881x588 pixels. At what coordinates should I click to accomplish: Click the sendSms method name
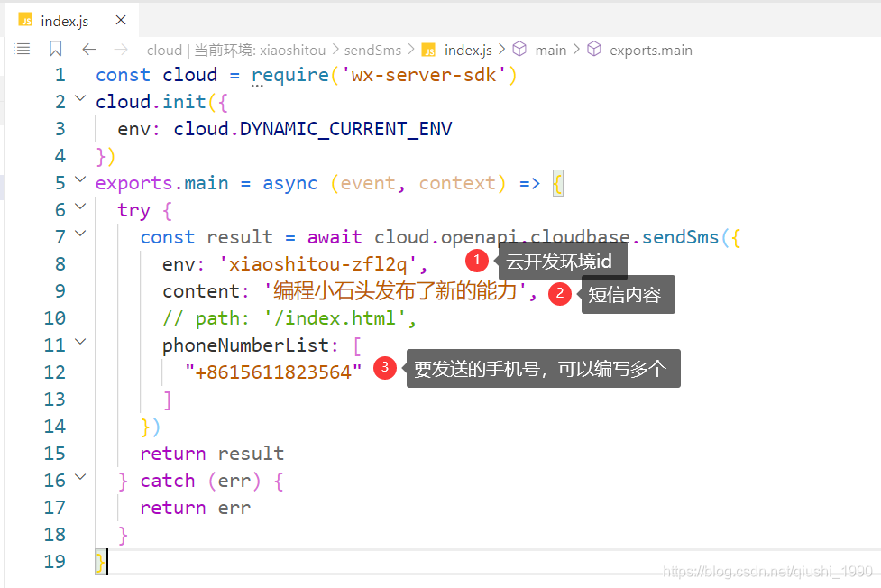(680, 237)
